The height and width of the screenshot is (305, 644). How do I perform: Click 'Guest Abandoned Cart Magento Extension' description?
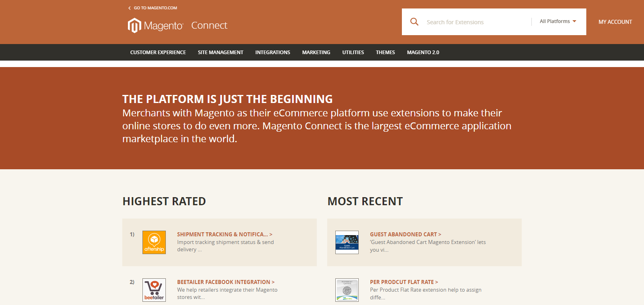(x=428, y=246)
